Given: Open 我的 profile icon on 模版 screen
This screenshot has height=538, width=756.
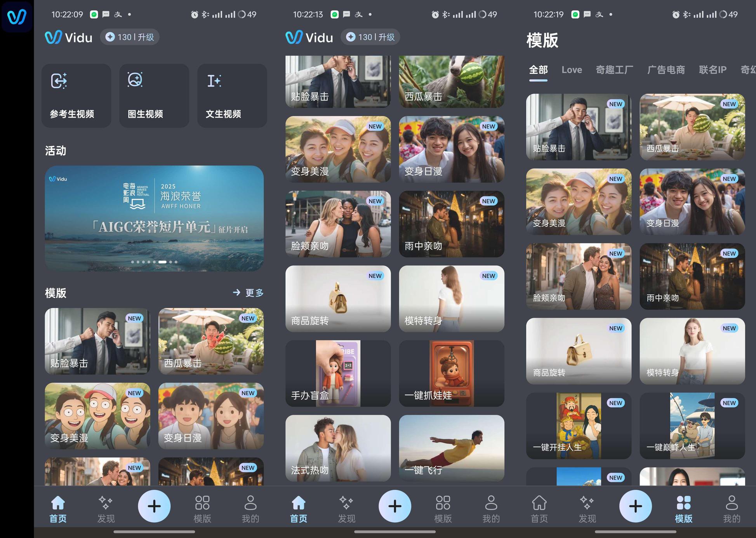Looking at the screenshot, I should 732,509.
